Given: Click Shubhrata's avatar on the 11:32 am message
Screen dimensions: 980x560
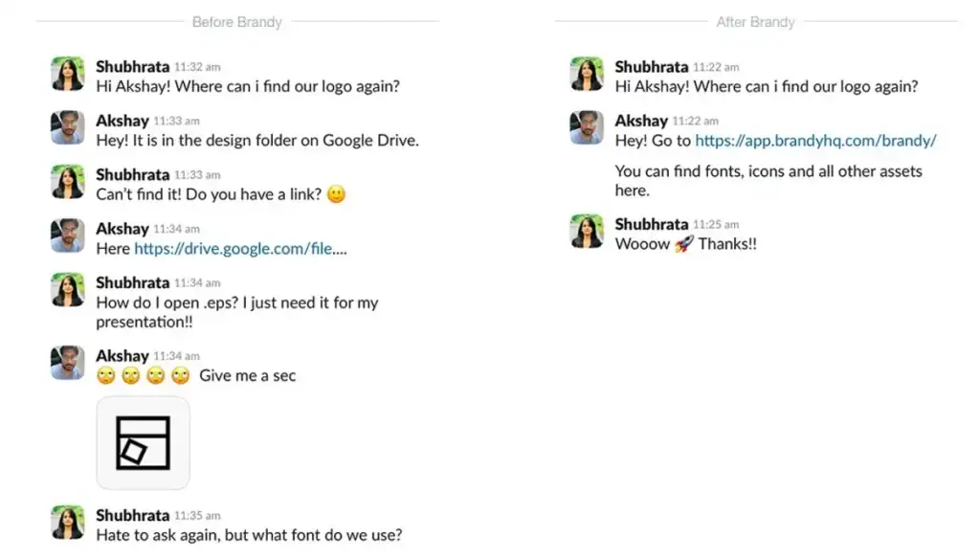Looking at the screenshot, I should click(x=68, y=74).
